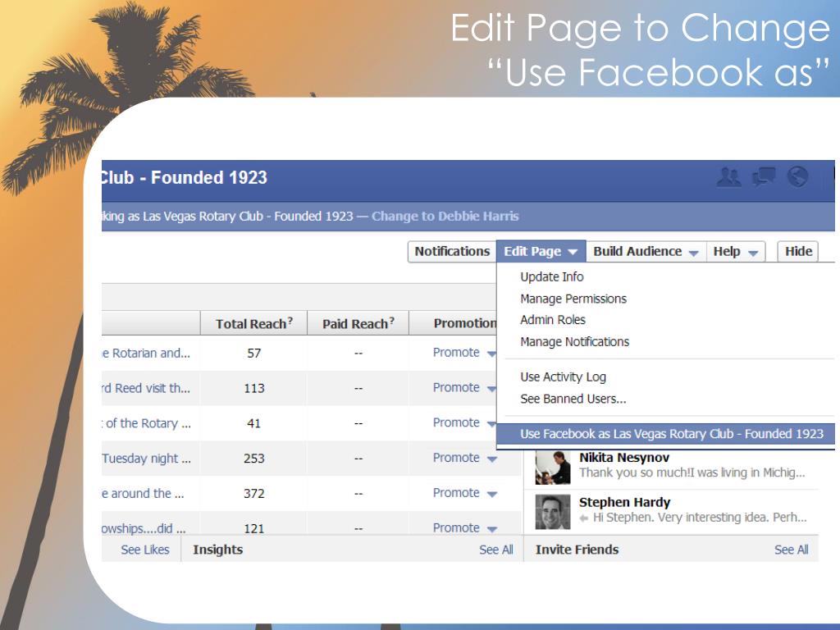
Task: Click the Paid Reach column header
Action: click(358, 323)
